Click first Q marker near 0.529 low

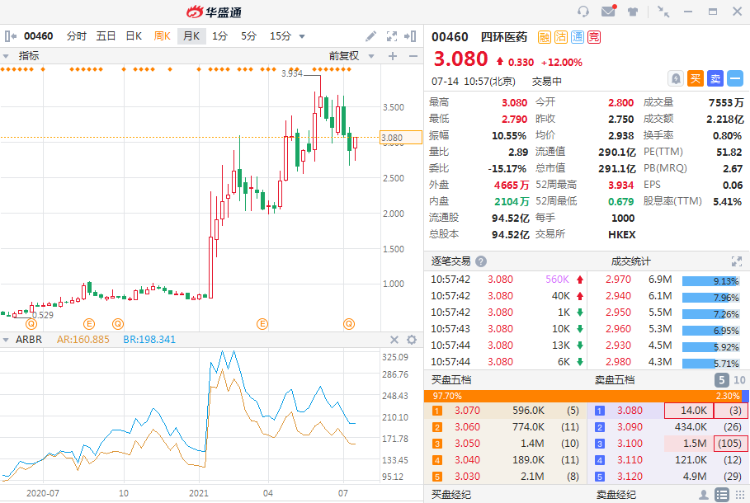coord(31,324)
